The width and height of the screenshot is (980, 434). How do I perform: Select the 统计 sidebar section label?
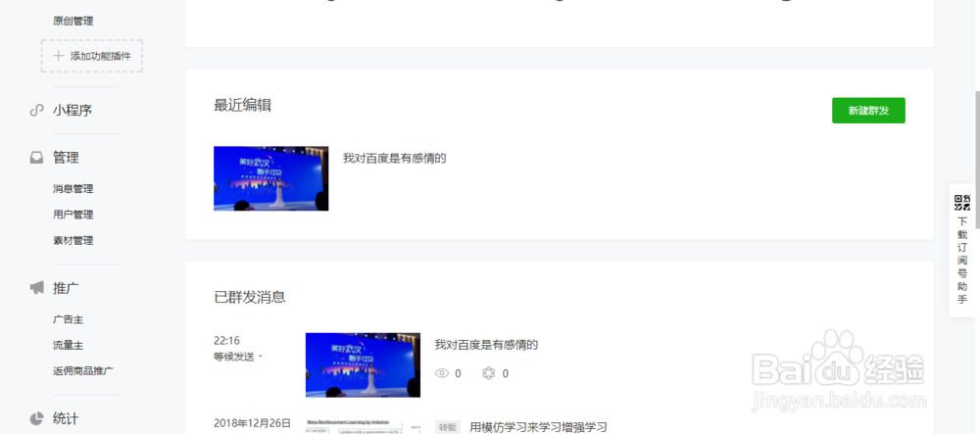coord(66,418)
